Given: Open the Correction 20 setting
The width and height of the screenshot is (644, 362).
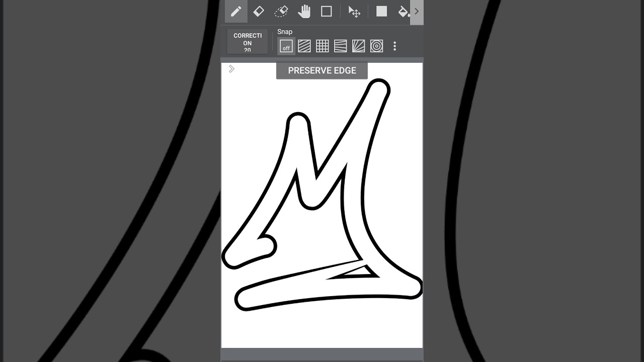Looking at the screenshot, I should pos(248,42).
